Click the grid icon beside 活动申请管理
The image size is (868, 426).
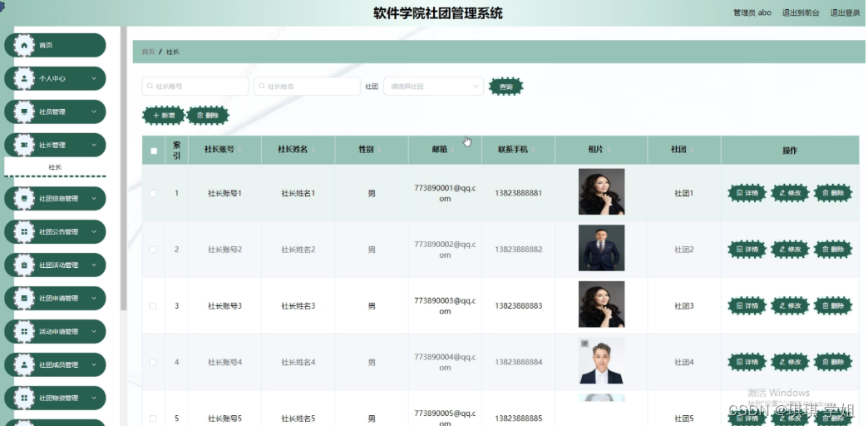pos(24,331)
